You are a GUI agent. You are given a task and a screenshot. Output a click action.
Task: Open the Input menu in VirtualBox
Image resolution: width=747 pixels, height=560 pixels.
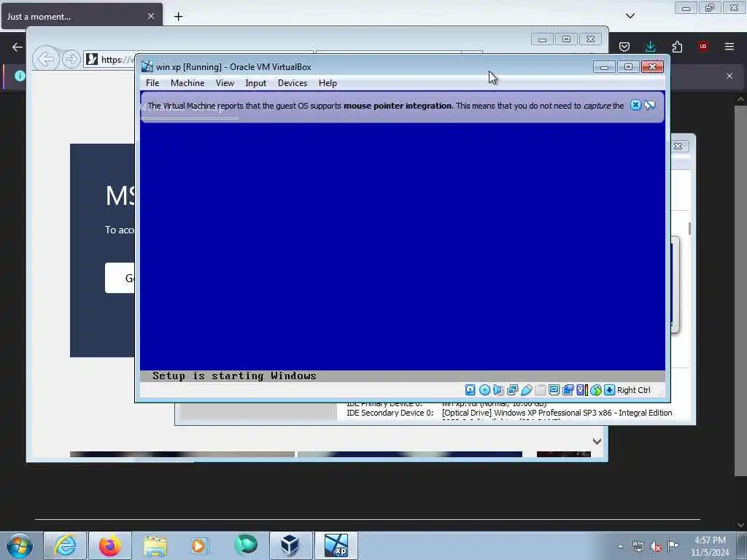point(256,83)
